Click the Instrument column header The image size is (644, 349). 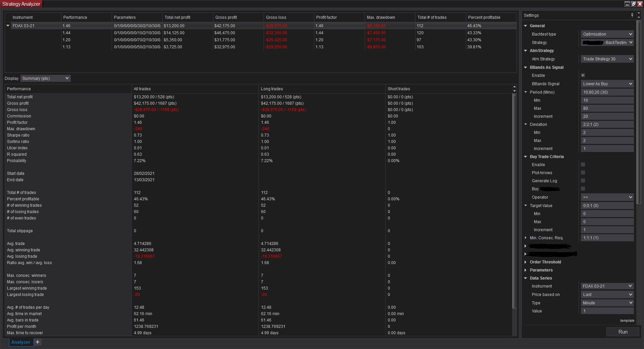tap(33, 17)
